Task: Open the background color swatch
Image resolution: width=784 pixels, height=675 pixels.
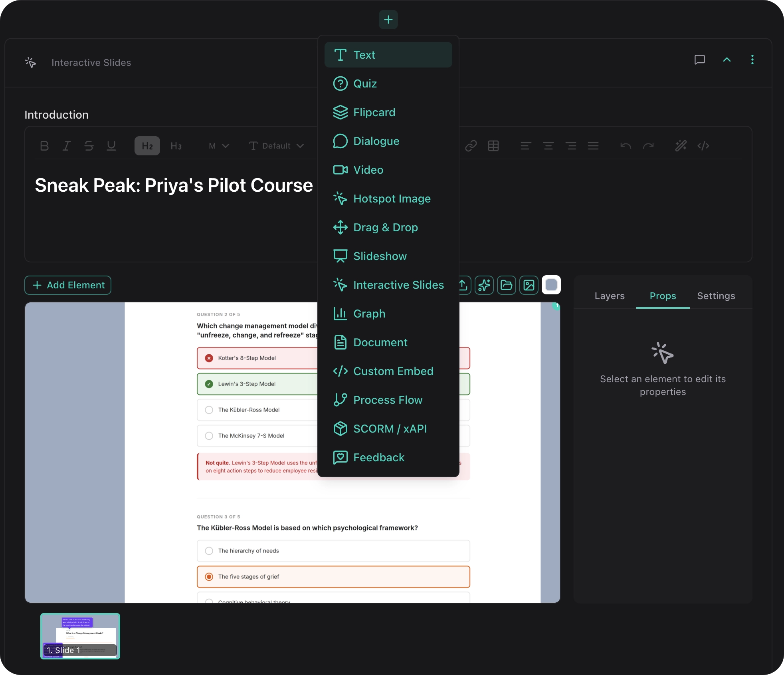Action: [x=551, y=285]
